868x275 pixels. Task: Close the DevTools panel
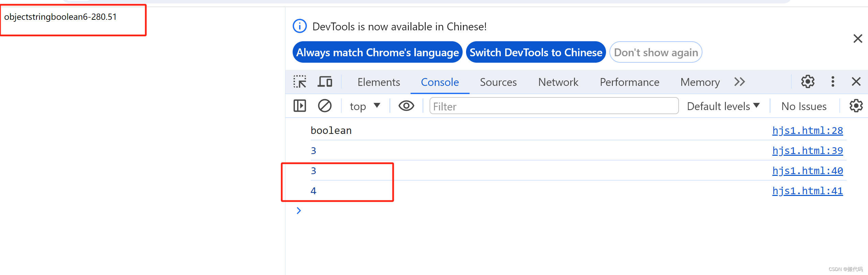[856, 82]
